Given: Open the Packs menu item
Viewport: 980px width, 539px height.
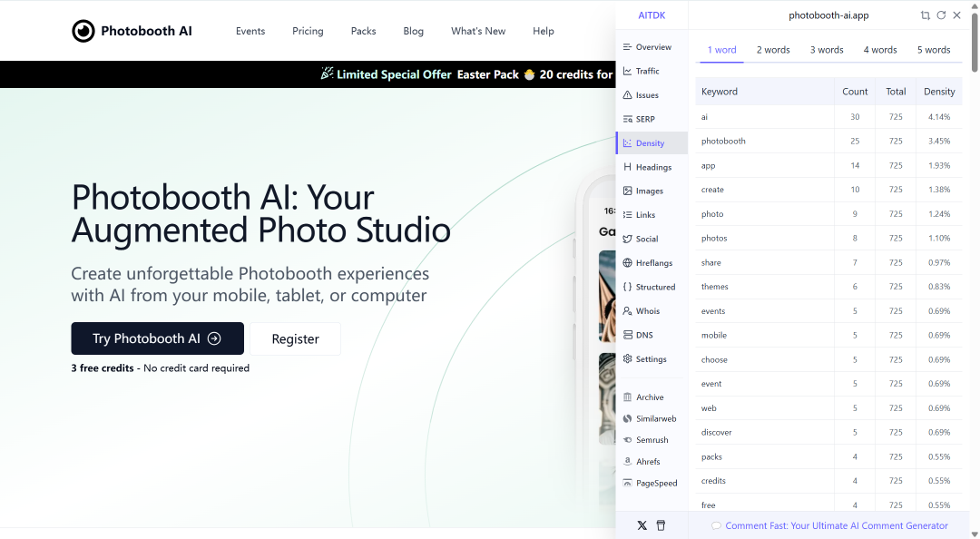Looking at the screenshot, I should coord(363,31).
